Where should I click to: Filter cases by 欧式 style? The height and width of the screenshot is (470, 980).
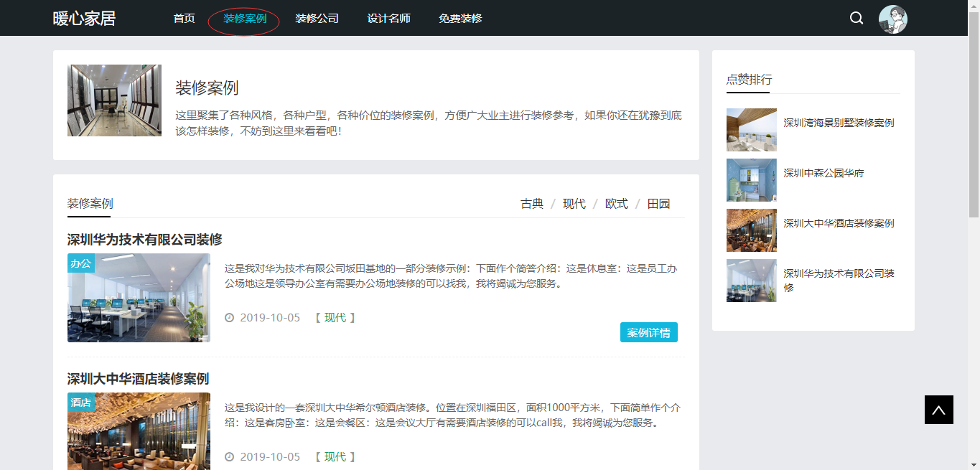(616, 204)
